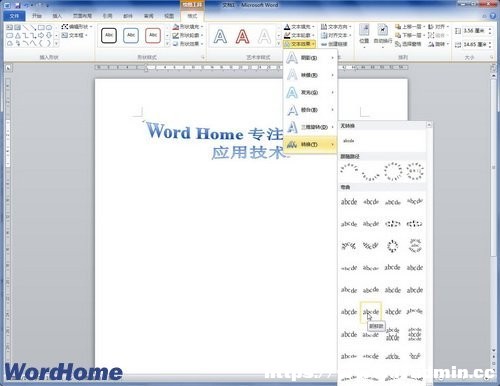Open the 大小 (Size) group dialog launcher
Image resolution: width=500 pixels, height=386 pixels.
[491, 57]
